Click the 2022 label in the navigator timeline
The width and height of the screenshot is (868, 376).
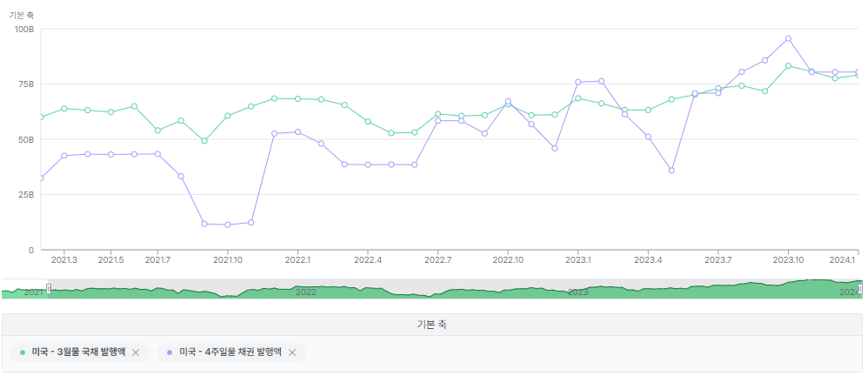[x=305, y=292]
